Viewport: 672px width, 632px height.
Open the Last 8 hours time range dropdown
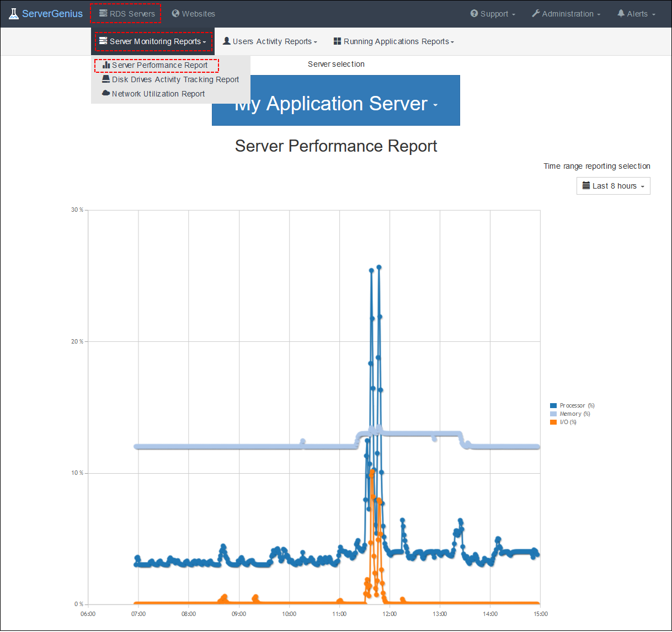[613, 186]
